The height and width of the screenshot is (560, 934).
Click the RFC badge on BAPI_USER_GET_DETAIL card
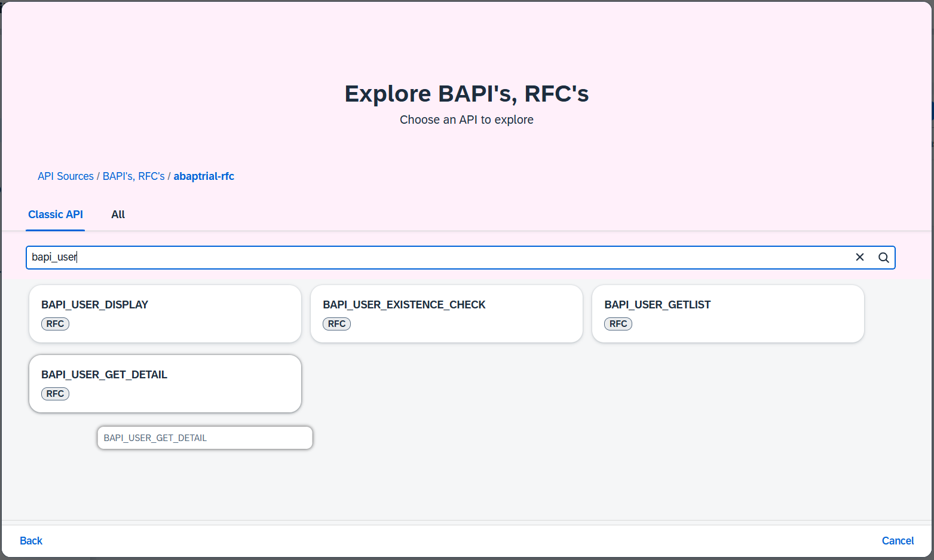click(55, 393)
